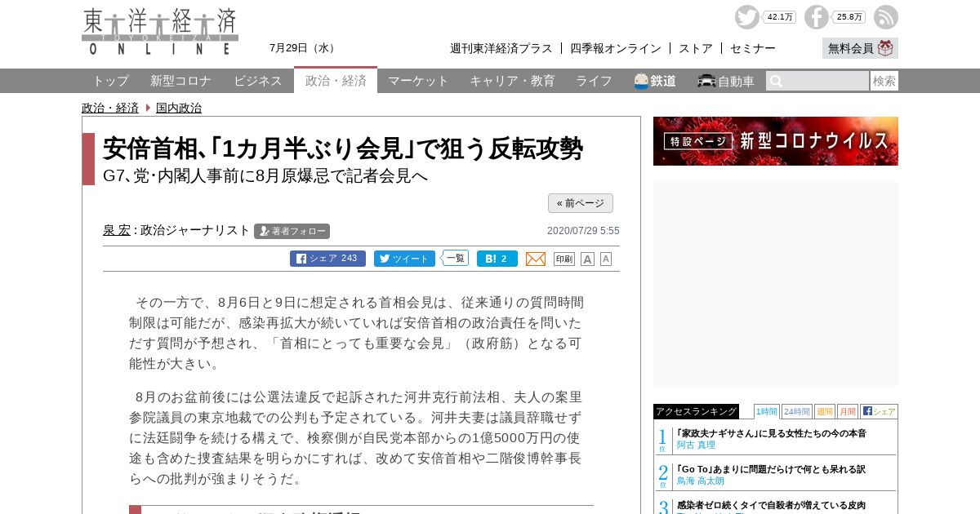This screenshot has height=514, width=980.
Task: Open セミナー link
Action: click(753, 48)
